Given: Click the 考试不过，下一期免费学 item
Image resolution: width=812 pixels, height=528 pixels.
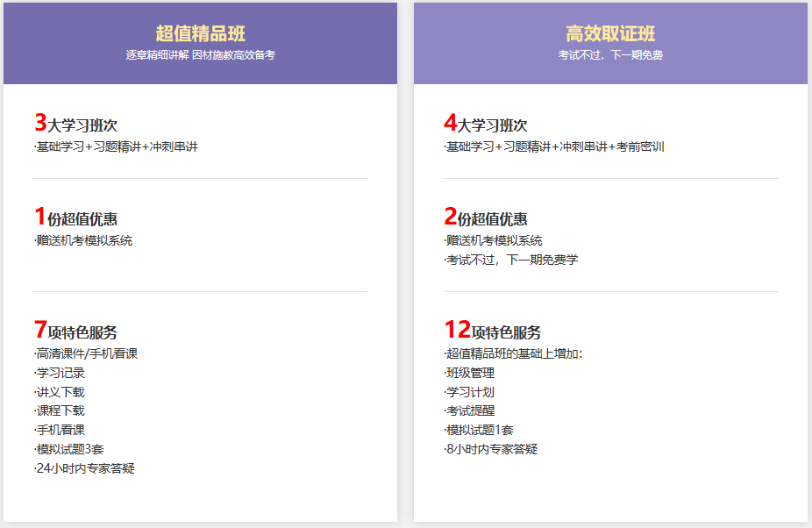Looking at the screenshot, I should coord(511,260).
